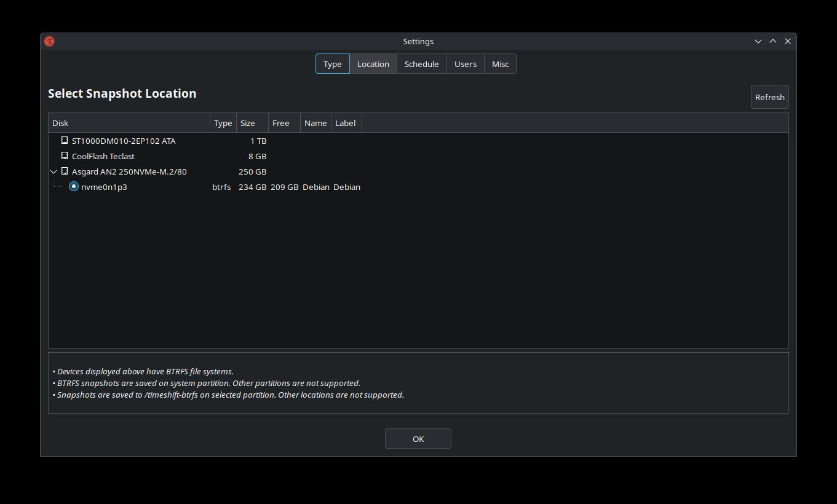Open the Location tab
Screen dimensions: 837x504
[373, 64]
